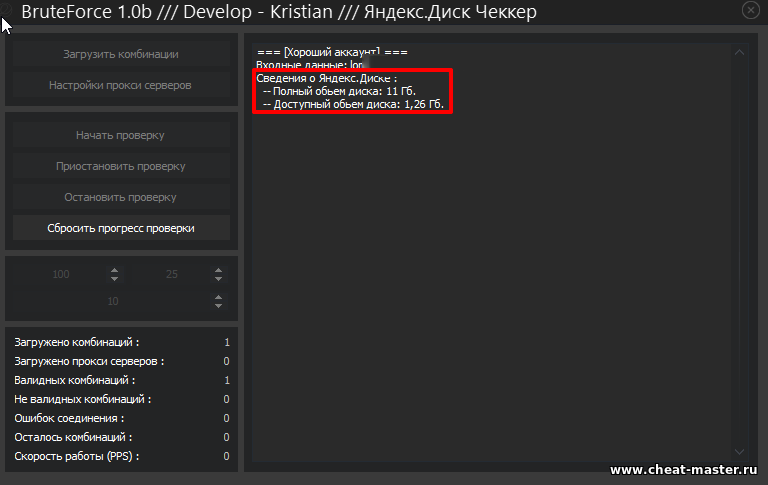Click the log scrollbar down arrow
Image resolution: width=768 pixels, height=485 pixels.
click(739, 452)
